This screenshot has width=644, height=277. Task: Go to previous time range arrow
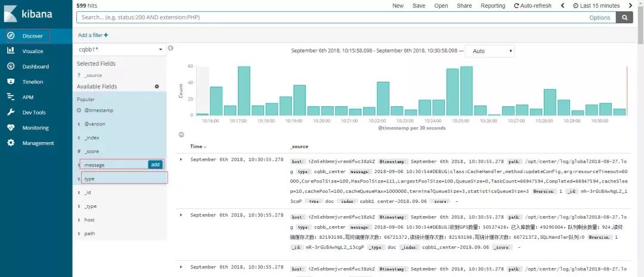pos(563,6)
